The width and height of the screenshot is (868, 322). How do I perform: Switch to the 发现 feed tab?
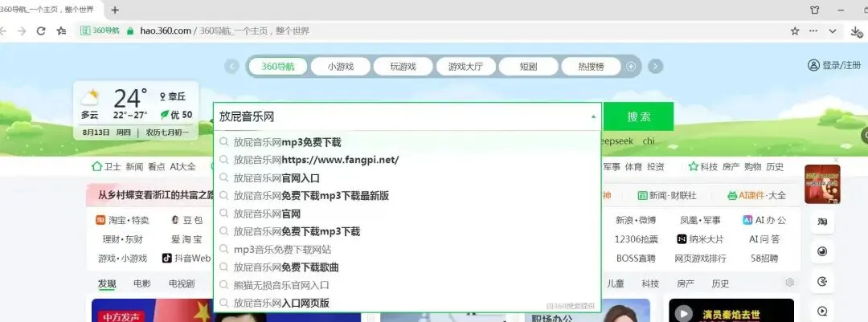(107, 283)
